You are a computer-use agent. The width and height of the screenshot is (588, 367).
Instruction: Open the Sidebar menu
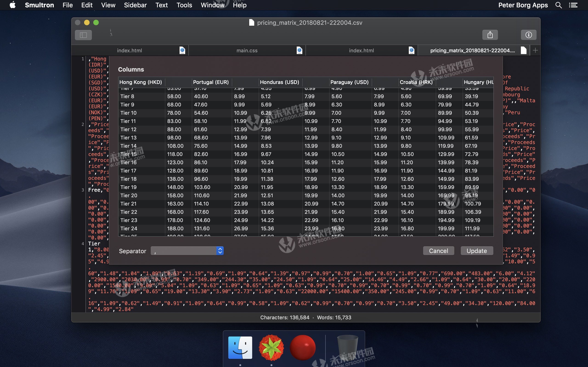click(x=135, y=5)
